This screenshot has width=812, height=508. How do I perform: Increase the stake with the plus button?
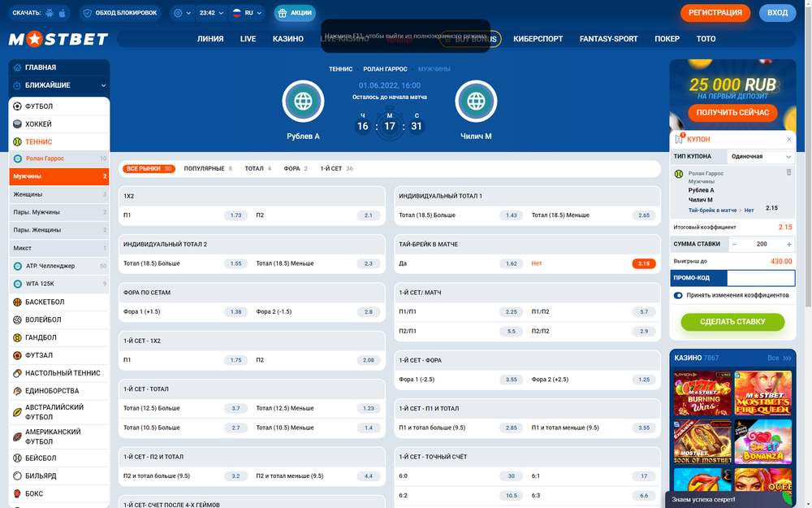click(x=789, y=244)
